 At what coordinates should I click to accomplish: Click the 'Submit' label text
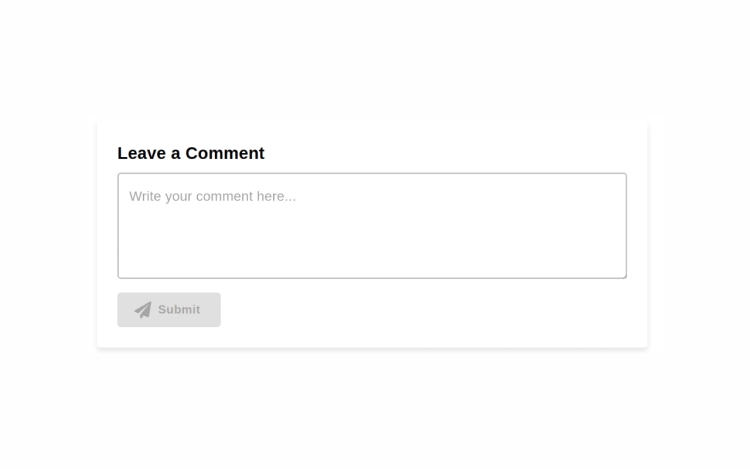(179, 309)
